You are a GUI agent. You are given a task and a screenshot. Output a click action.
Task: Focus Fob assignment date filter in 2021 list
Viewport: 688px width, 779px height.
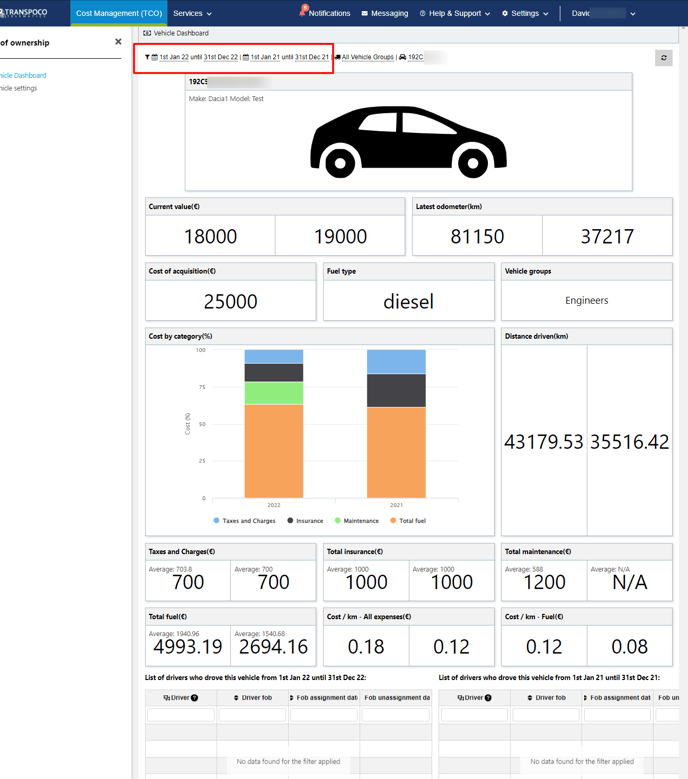click(617, 715)
